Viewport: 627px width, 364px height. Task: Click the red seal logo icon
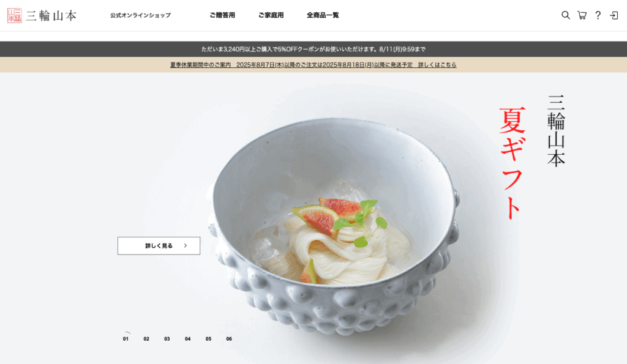pyautogui.click(x=15, y=15)
